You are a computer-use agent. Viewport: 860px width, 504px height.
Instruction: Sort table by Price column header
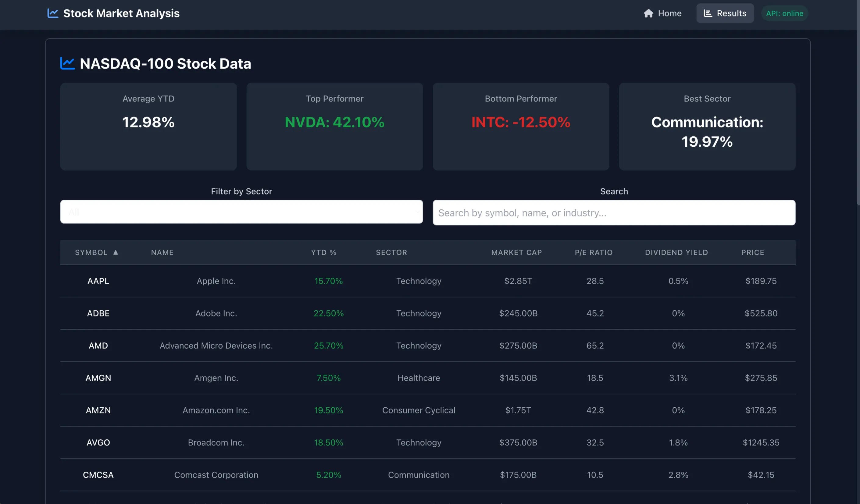pos(752,252)
